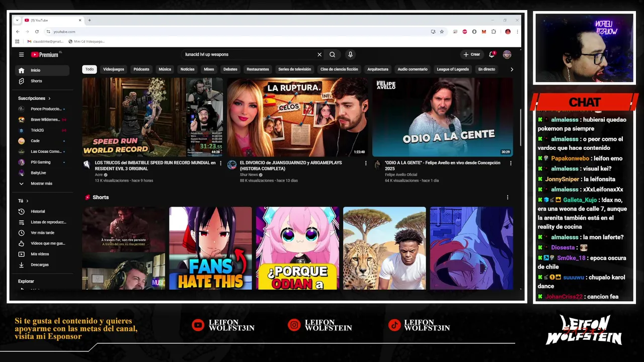Open the YouTube hamburger guide menu

tap(21, 54)
